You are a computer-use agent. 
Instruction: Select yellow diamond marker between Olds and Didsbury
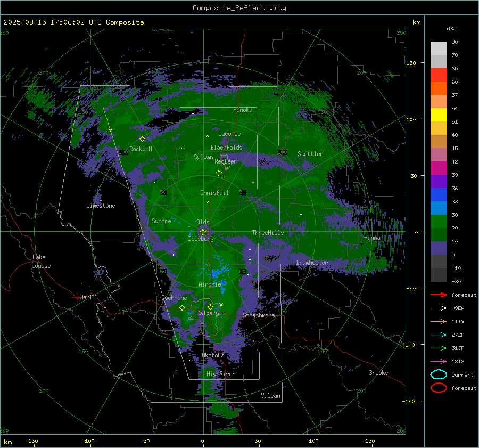[203, 232]
